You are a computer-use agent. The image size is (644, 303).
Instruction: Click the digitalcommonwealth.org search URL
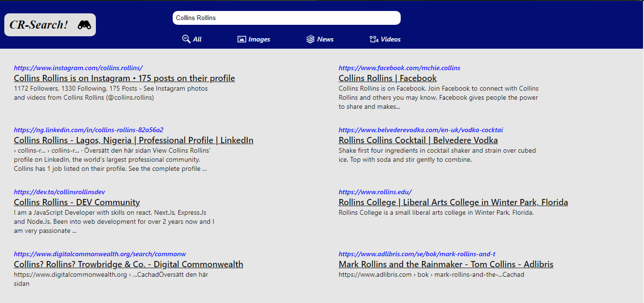pos(100,254)
